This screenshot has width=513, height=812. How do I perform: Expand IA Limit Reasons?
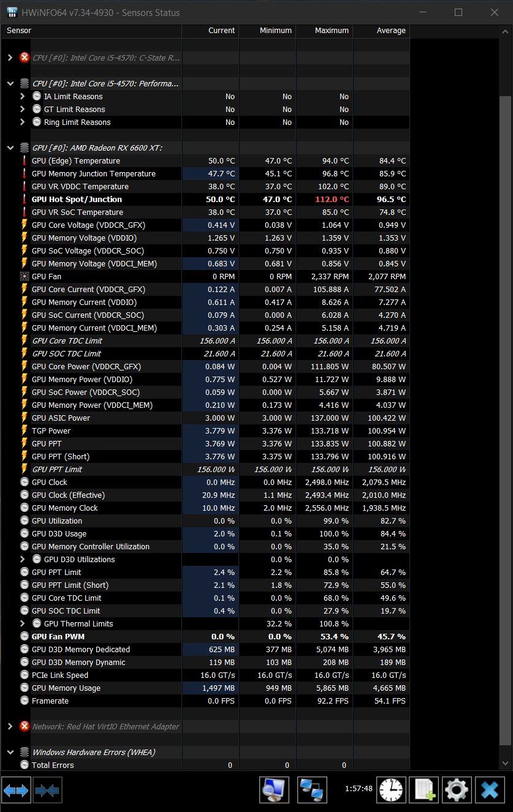pyautogui.click(x=23, y=96)
